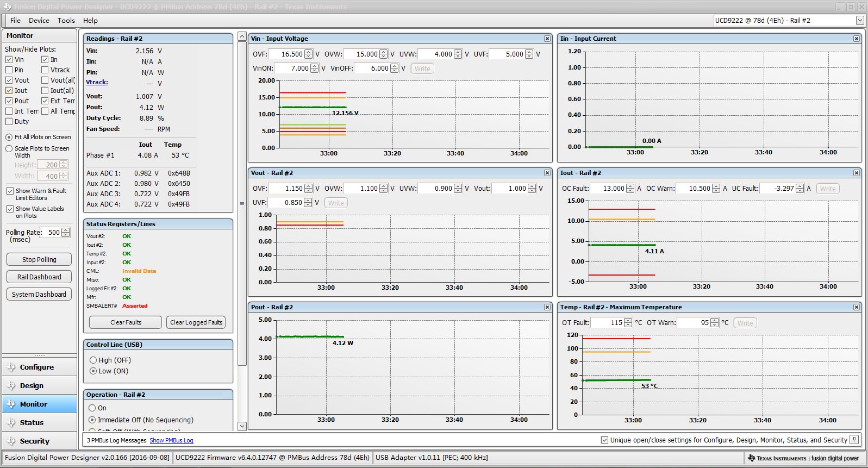This screenshot has height=468, width=868.
Task: Click the Monitor section gear icon
Action: pyautogui.click(x=11, y=404)
